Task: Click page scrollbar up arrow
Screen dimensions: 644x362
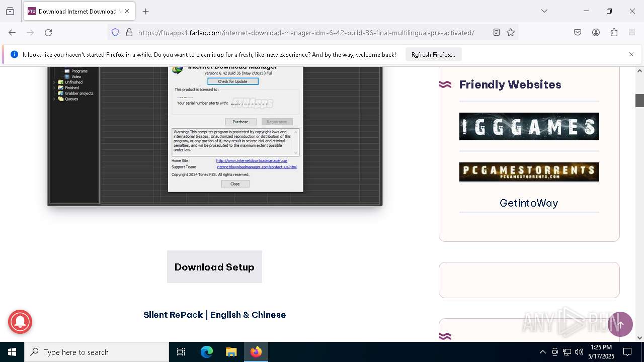Action: point(639,70)
